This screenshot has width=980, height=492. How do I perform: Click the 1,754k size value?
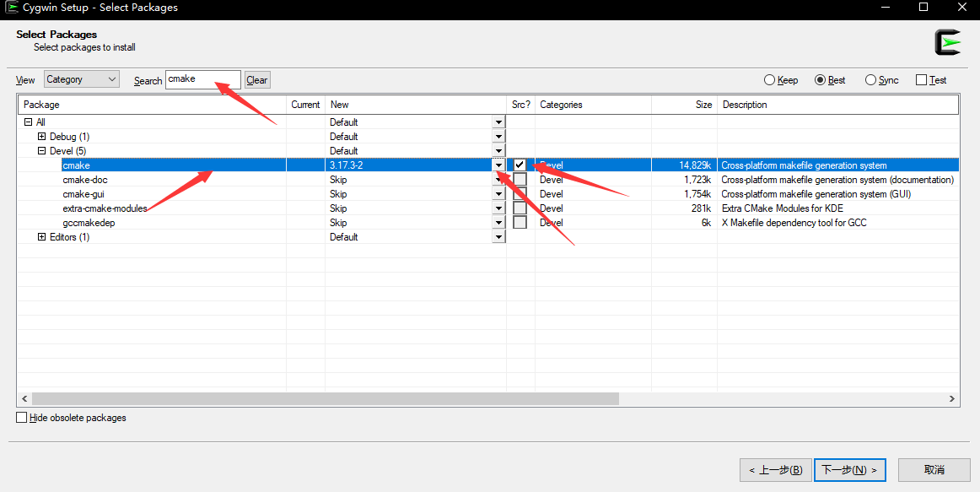[x=697, y=194]
